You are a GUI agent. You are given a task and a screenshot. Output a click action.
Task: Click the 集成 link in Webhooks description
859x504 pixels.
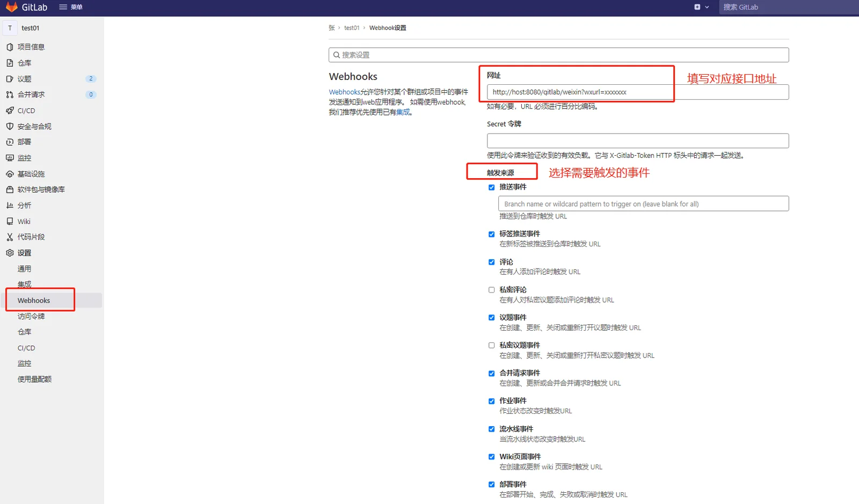coord(403,112)
